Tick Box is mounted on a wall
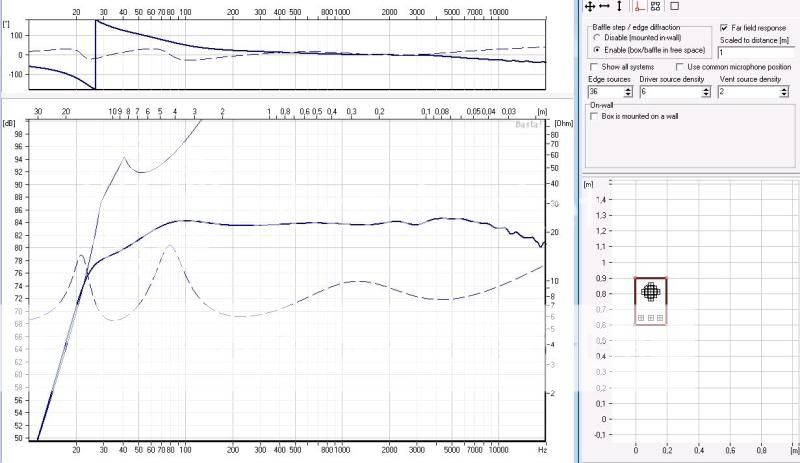The image size is (800, 463). tap(594, 116)
